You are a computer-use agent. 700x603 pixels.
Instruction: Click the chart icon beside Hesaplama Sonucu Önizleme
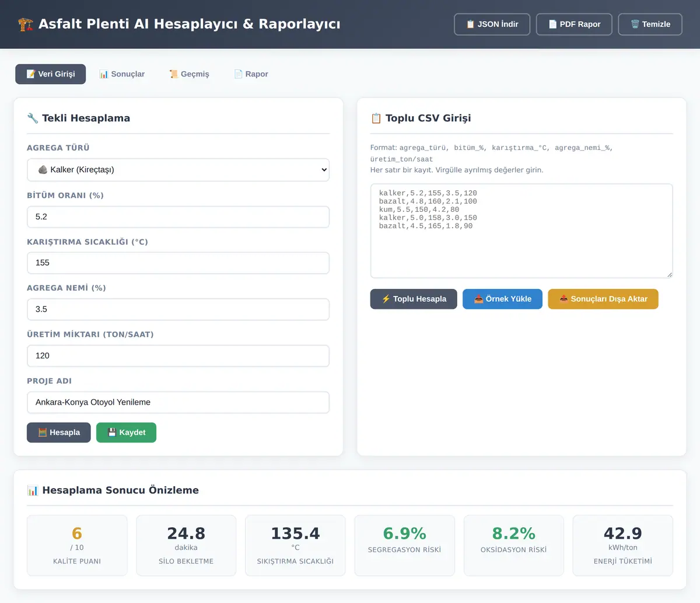coord(33,490)
